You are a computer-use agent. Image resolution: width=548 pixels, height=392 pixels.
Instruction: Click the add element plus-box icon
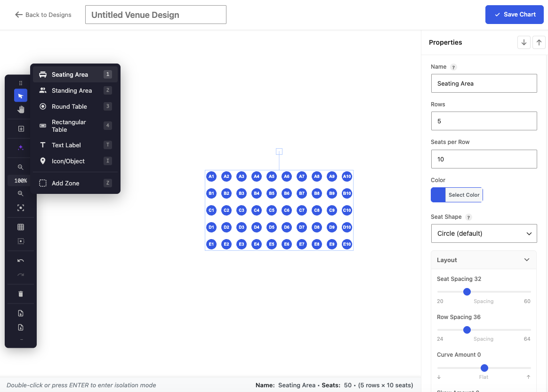21,128
